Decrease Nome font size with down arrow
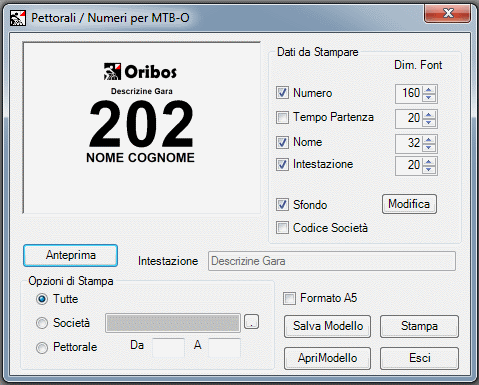 pyautogui.click(x=429, y=147)
